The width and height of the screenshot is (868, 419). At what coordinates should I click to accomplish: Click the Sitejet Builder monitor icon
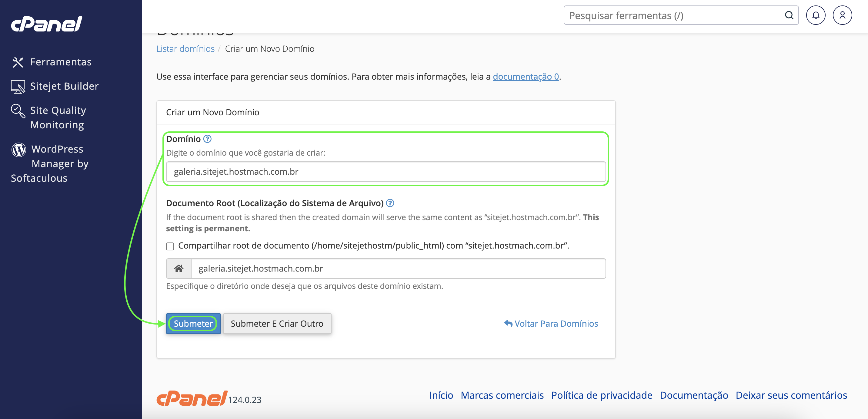click(x=18, y=87)
